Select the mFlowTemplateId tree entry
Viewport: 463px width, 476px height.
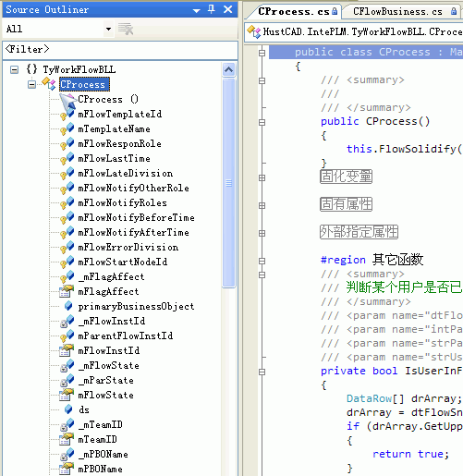click(x=120, y=114)
